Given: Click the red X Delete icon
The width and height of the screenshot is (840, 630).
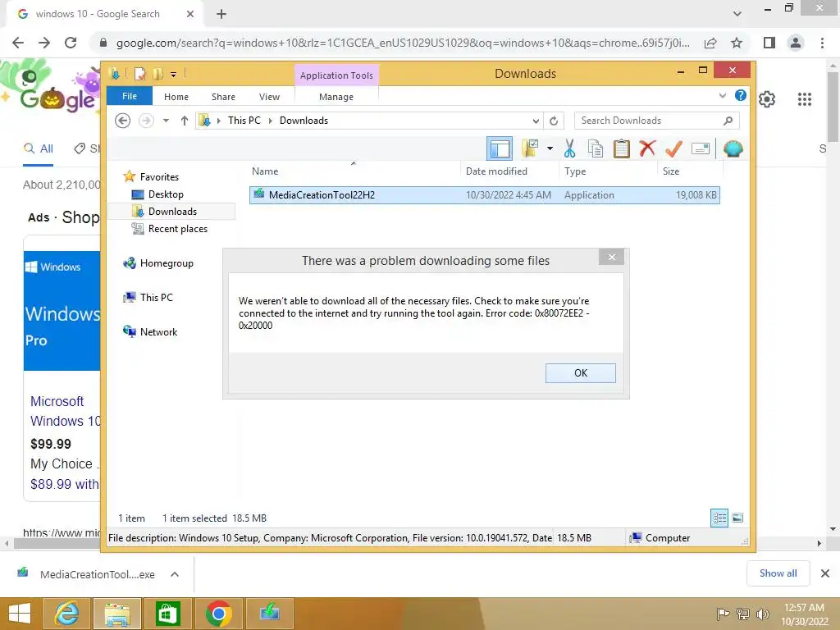Looking at the screenshot, I should (x=647, y=148).
